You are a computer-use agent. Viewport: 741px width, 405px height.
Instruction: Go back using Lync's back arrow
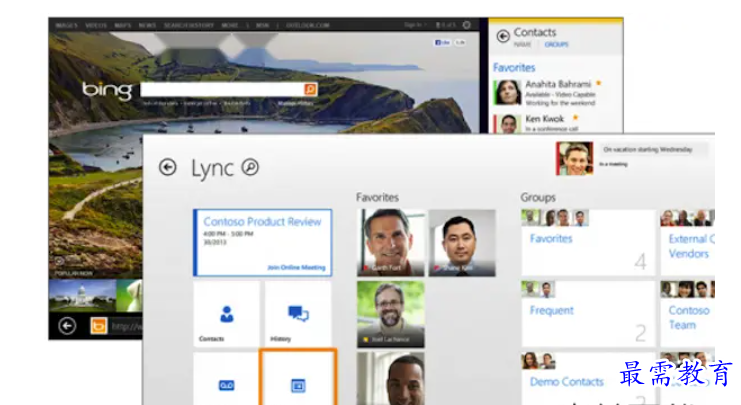[167, 167]
